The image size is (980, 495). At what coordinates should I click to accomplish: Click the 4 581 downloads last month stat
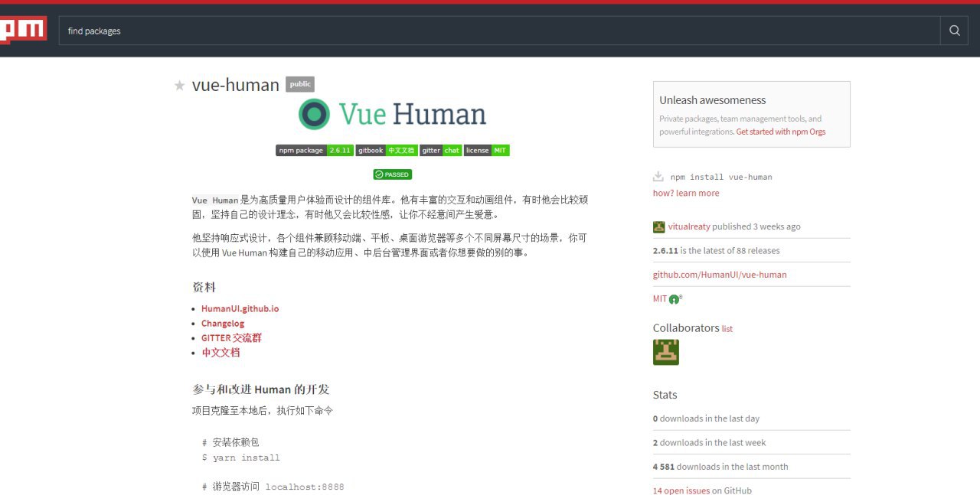click(x=720, y=467)
